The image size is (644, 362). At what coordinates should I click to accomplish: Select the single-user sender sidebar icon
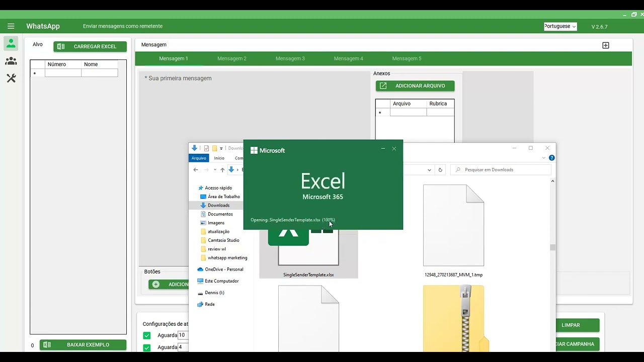[11, 44]
